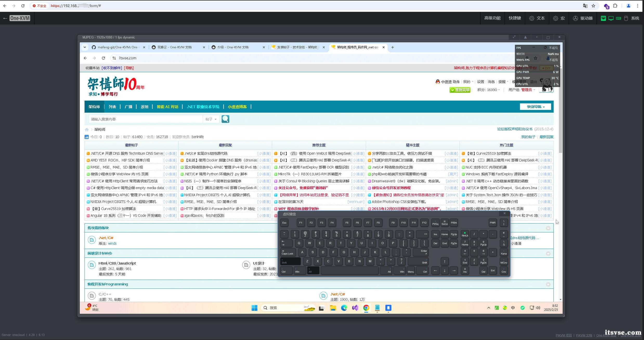The width and height of the screenshot is (644, 340).
Task: Click the MJPEG window resize arrow icon
Action: [x=514, y=37]
